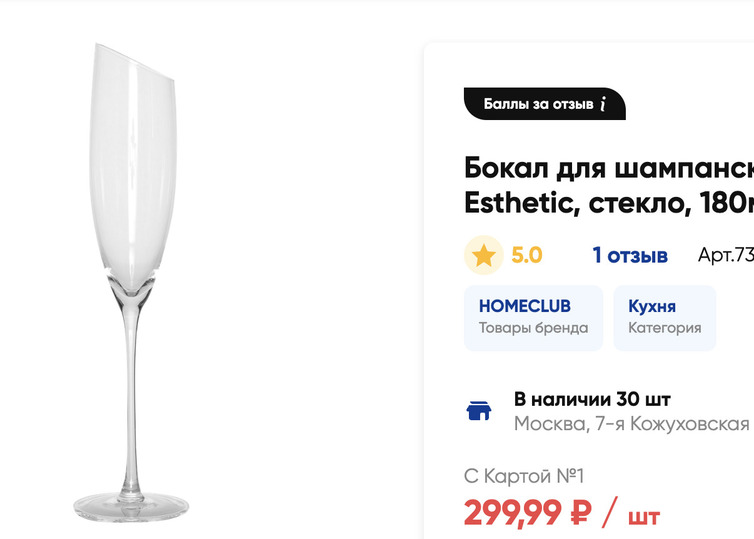Open the "Баллы за отзыв" badge
The image size is (754, 539).
click(540, 104)
